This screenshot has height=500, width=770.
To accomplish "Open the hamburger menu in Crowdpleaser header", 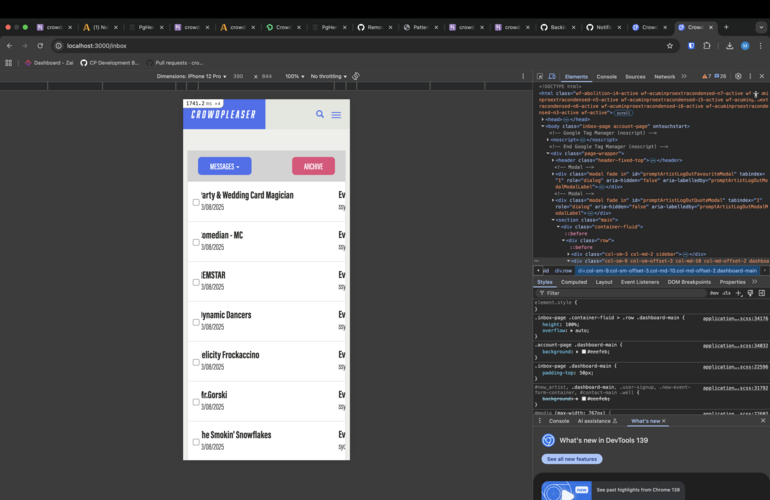I will click(x=336, y=115).
